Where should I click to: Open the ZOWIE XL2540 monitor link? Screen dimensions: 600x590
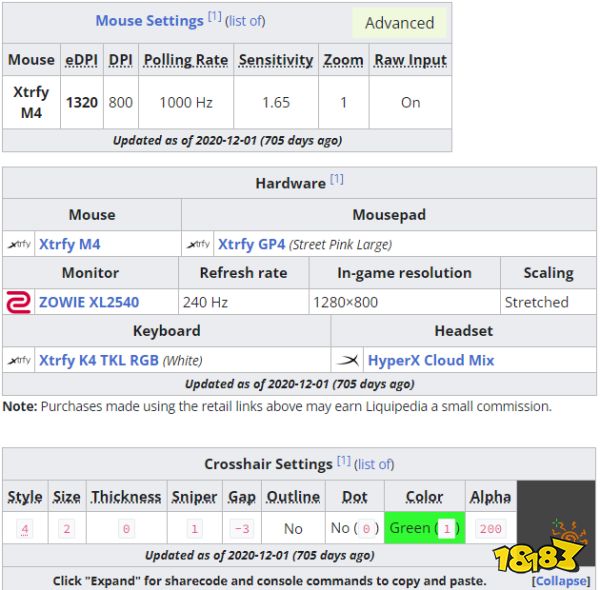[x=89, y=302]
